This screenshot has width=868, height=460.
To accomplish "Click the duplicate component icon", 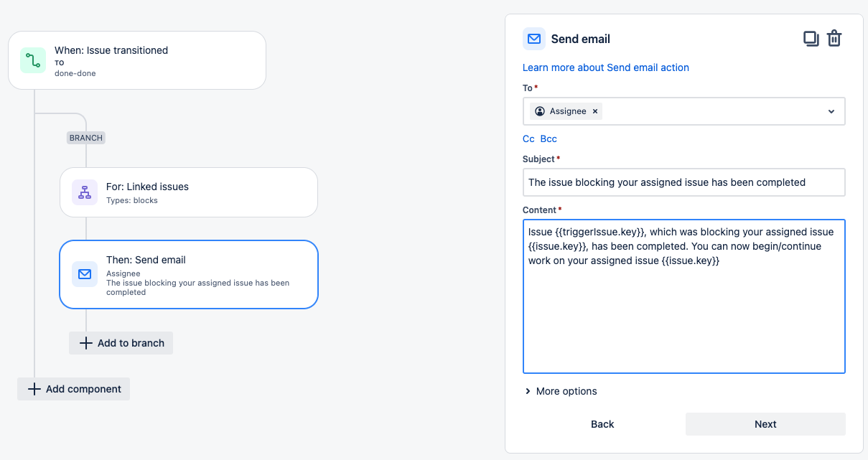I will pyautogui.click(x=811, y=39).
